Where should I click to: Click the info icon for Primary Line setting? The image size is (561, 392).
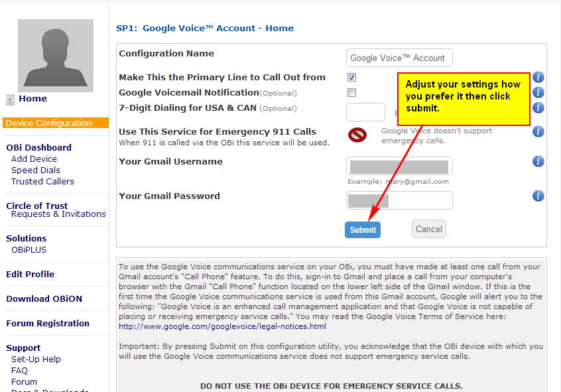[x=538, y=77]
